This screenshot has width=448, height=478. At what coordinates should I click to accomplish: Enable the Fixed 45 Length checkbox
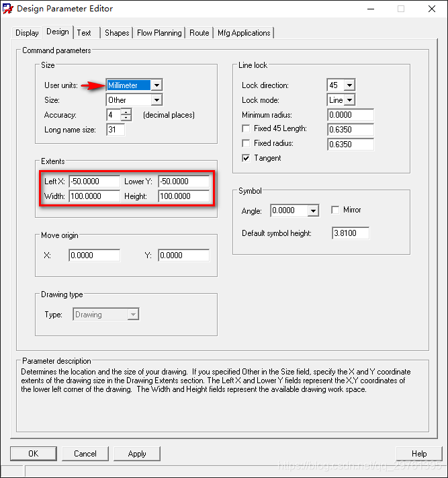click(246, 128)
